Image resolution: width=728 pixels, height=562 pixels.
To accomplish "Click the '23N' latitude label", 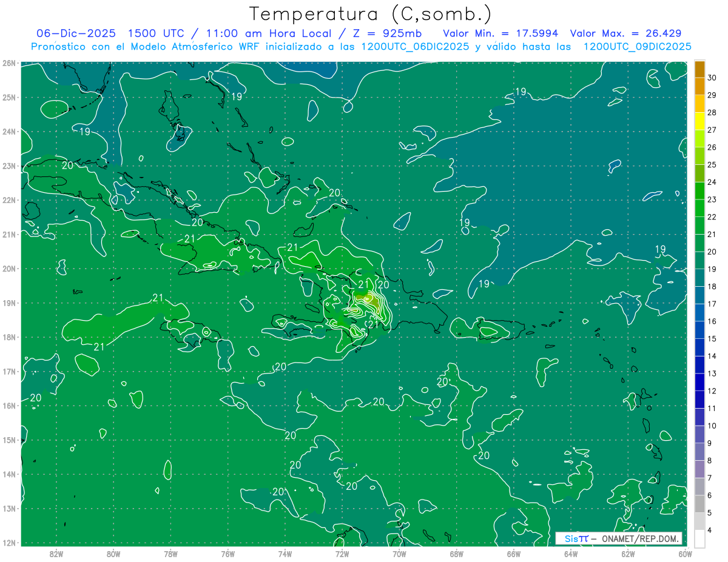I will click(x=8, y=166).
